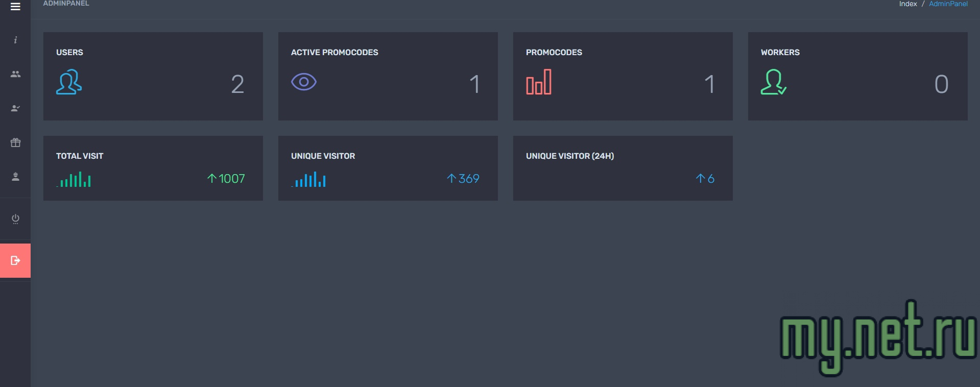Click the Unique Visitor blue sparkline chart
The image size is (980, 387).
click(309, 179)
